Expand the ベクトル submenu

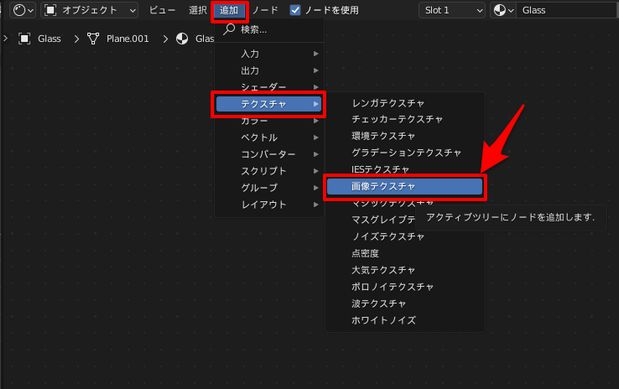pyautogui.click(x=269, y=137)
